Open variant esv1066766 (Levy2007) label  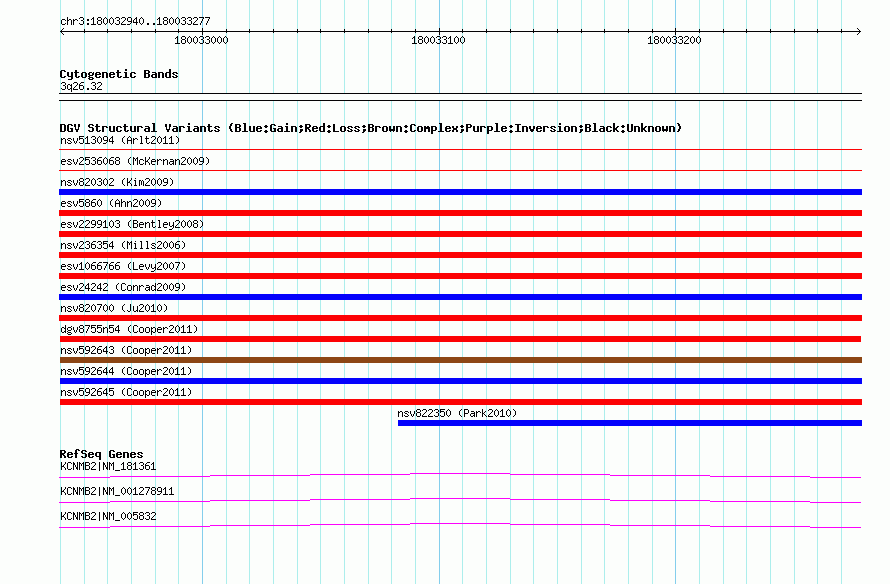[x=123, y=266]
